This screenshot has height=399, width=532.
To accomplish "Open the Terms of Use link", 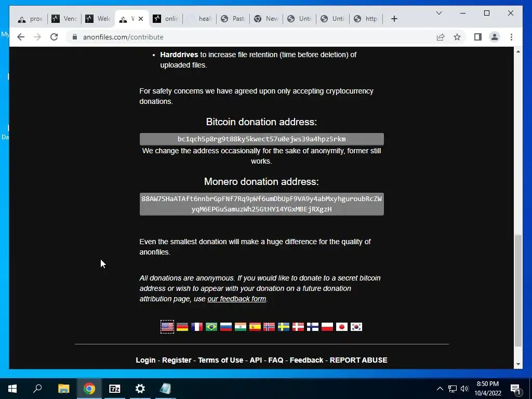I will 220,361.
